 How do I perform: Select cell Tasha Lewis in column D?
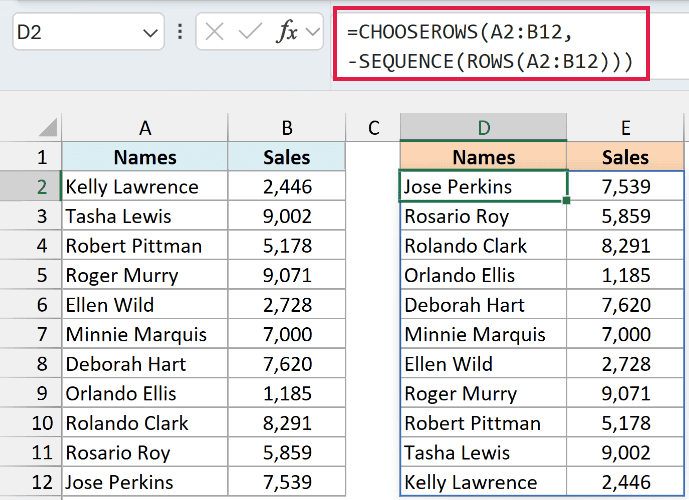[x=483, y=452]
